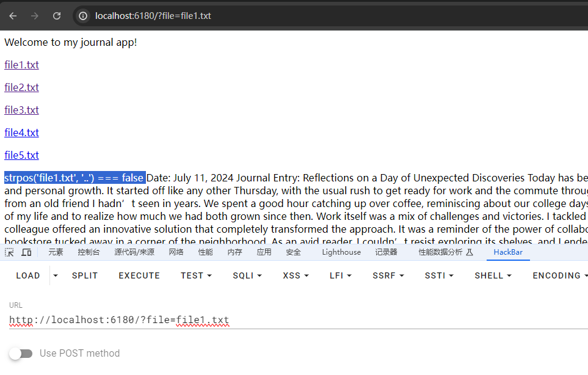Reload the current page
The image size is (588, 375).
coord(57,16)
